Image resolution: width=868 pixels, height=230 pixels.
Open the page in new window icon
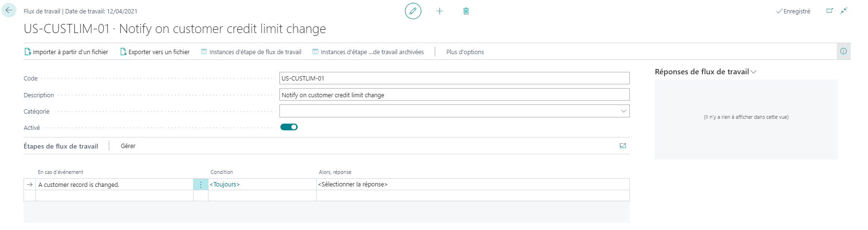pos(829,11)
